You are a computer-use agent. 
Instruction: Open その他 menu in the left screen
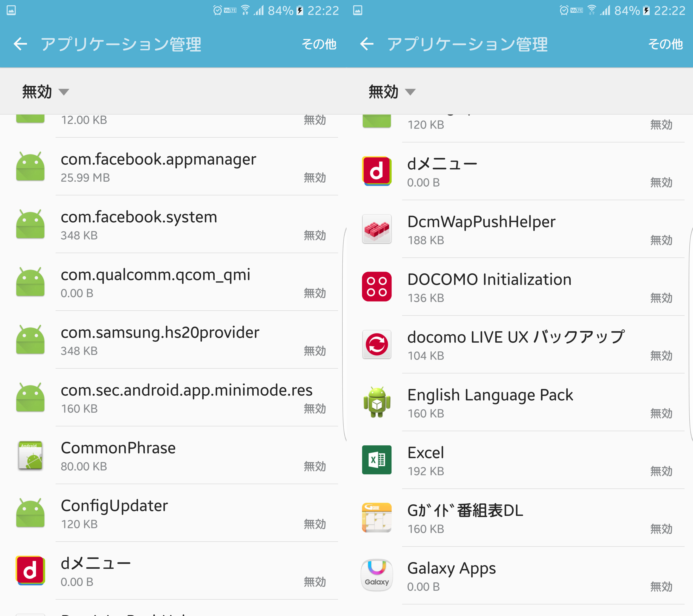(319, 44)
